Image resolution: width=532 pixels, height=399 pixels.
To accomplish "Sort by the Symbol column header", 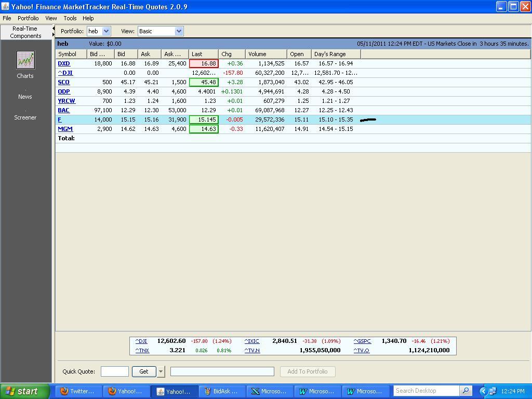I will click(x=71, y=54).
